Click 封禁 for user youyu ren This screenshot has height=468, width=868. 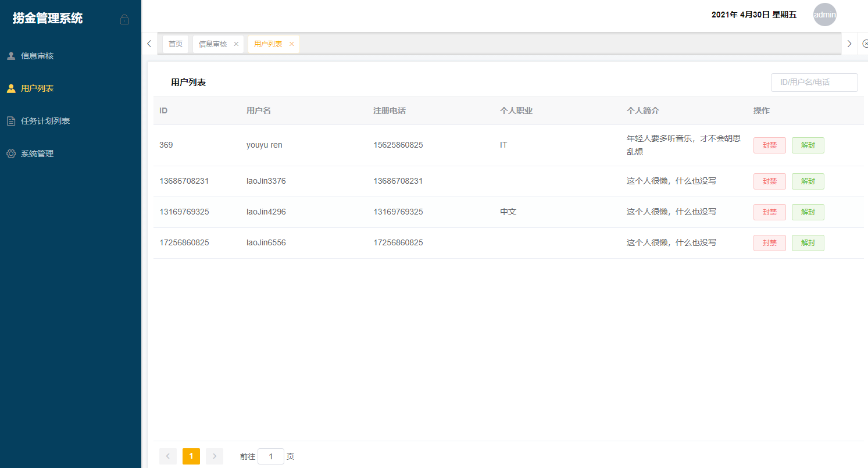770,145
